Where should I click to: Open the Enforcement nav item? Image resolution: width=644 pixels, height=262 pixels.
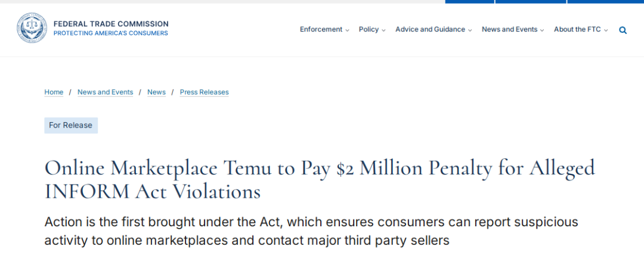(x=321, y=30)
